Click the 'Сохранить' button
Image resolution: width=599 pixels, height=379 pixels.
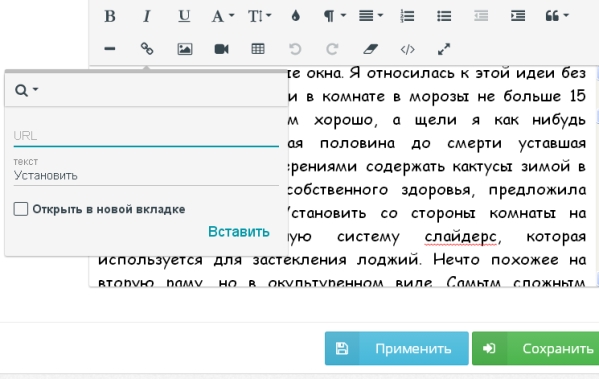click(x=536, y=348)
